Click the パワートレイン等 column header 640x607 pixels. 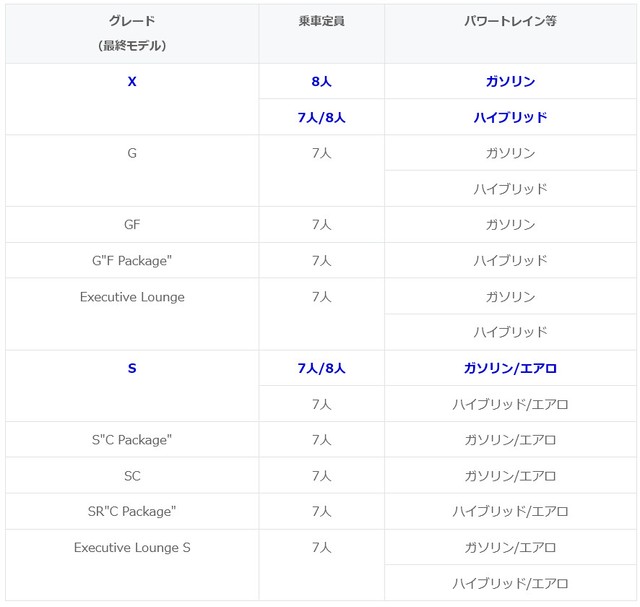[x=510, y=21]
